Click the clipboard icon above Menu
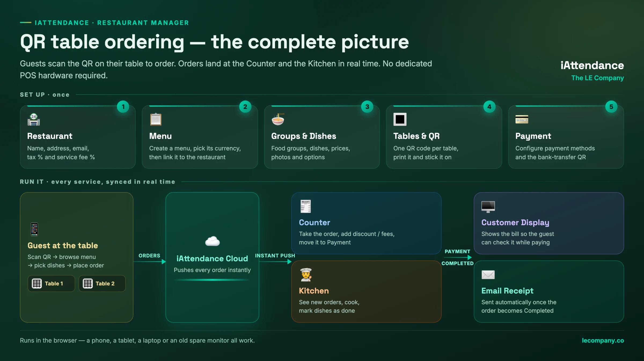The image size is (644, 361). (156, 119)
